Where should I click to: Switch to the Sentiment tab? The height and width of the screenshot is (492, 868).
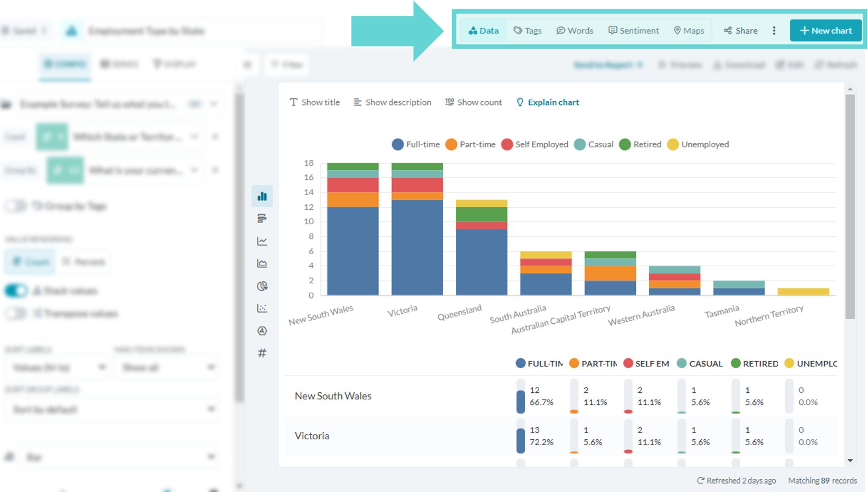coord(634,31)
